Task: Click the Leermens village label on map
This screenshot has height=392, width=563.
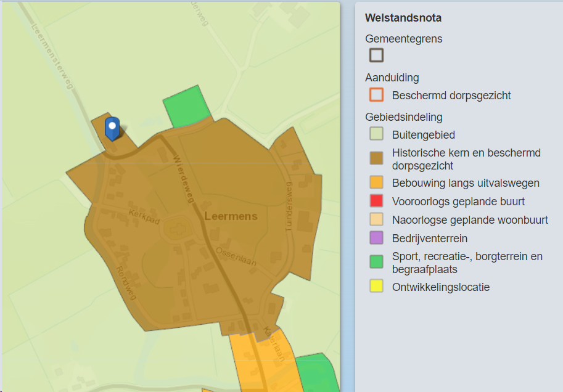Action: click(x=231, y=216)
